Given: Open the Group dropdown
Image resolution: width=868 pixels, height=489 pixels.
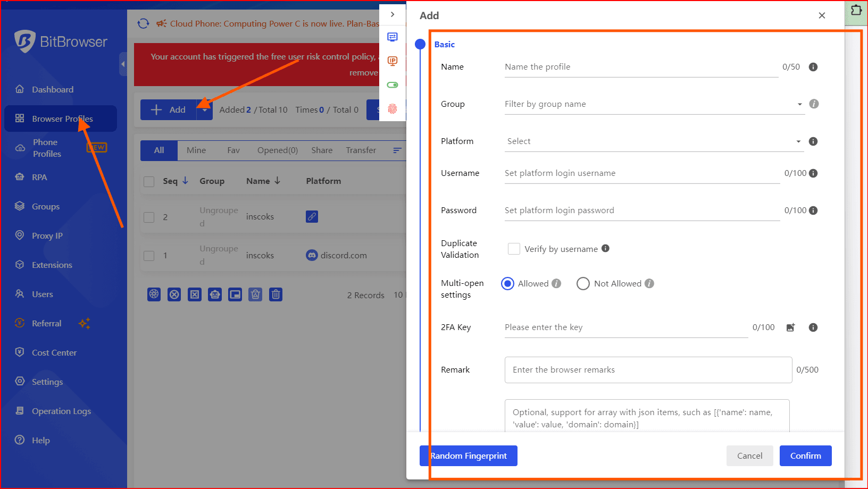Looking at the screenshot, I should (653, 104).
